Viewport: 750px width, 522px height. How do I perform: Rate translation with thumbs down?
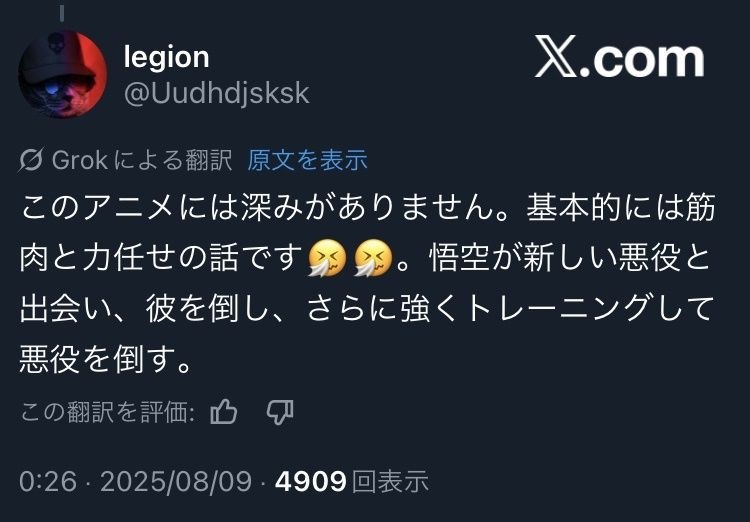280,412
